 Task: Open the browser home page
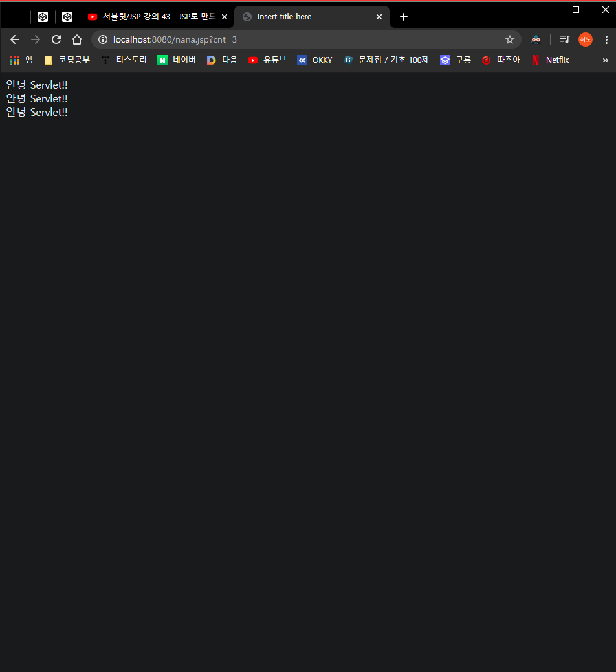[77, 40]
